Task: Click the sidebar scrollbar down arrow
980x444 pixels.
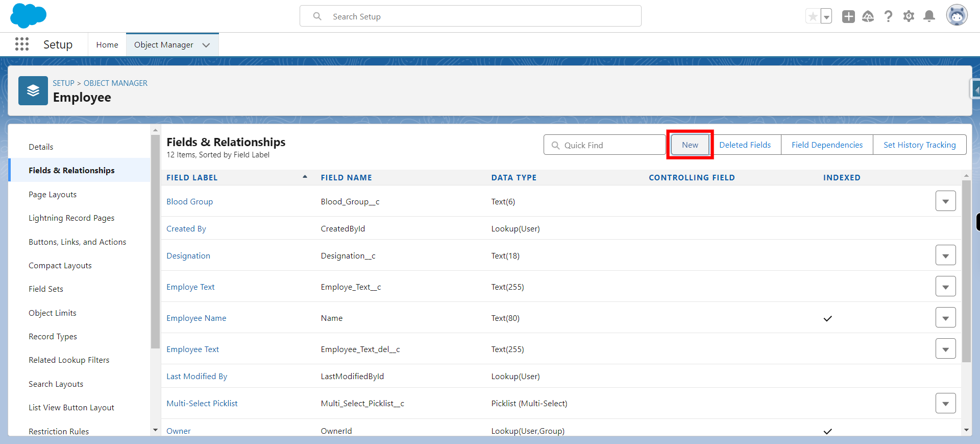Action: coord(155,430)
